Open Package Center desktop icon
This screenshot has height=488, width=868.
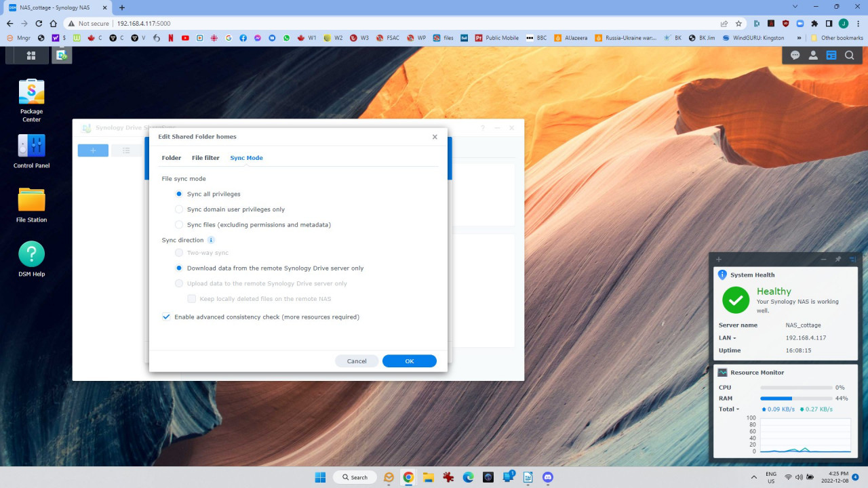click(x=31, y=92)
